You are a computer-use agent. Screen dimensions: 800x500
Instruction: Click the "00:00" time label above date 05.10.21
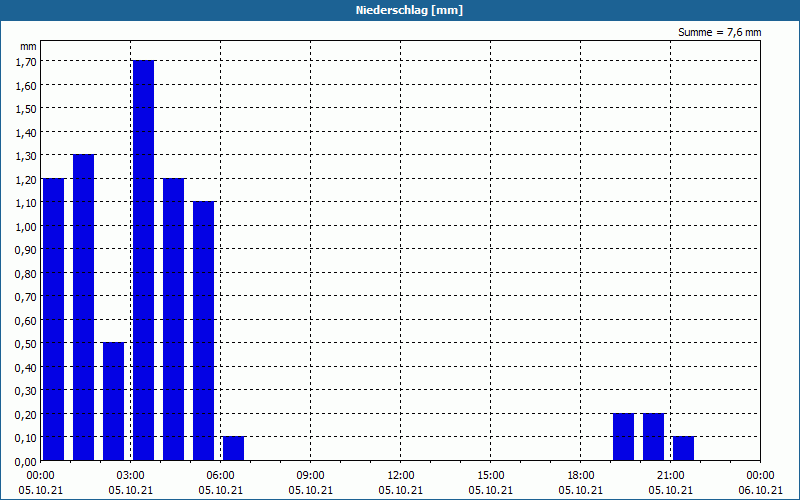pos(41,476)
